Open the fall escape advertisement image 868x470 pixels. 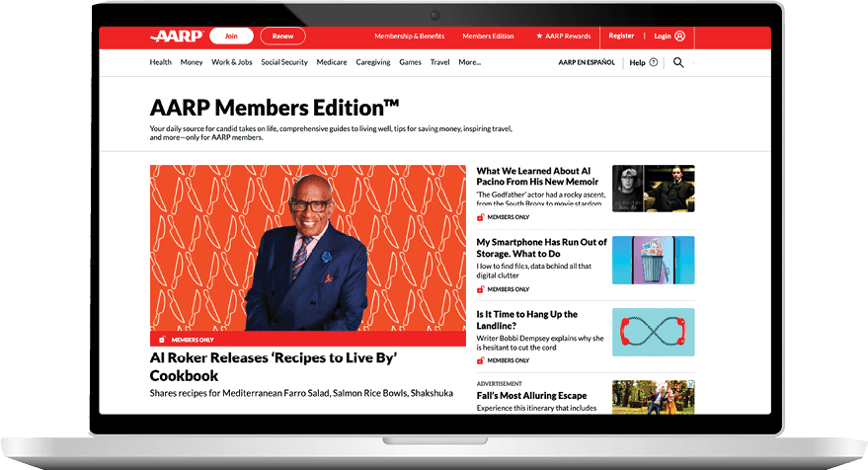pos(653,397)
